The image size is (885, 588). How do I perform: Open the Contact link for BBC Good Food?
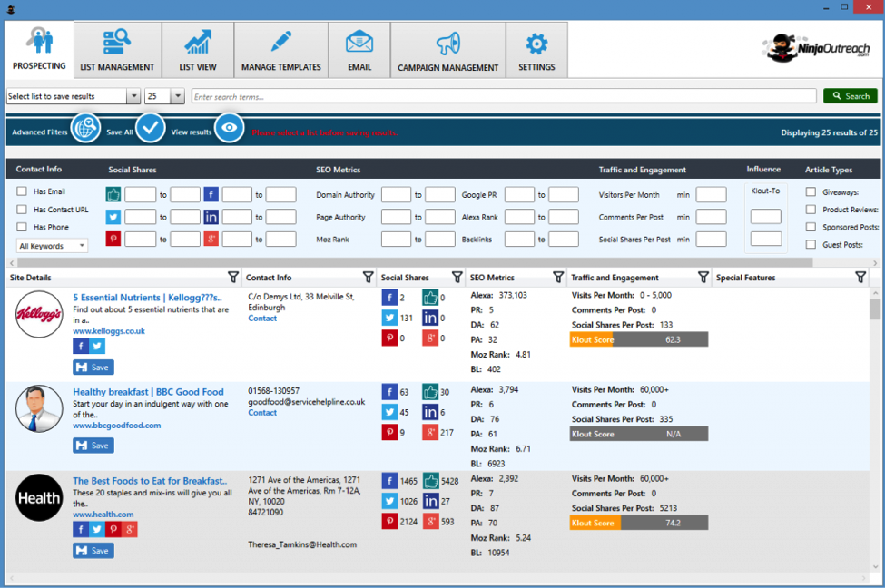click(x=262, y=413)
